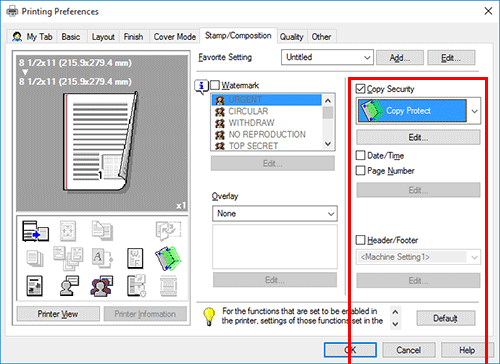
Task: Open the Favorite Setting dropdown
Action: pos(327,57)
